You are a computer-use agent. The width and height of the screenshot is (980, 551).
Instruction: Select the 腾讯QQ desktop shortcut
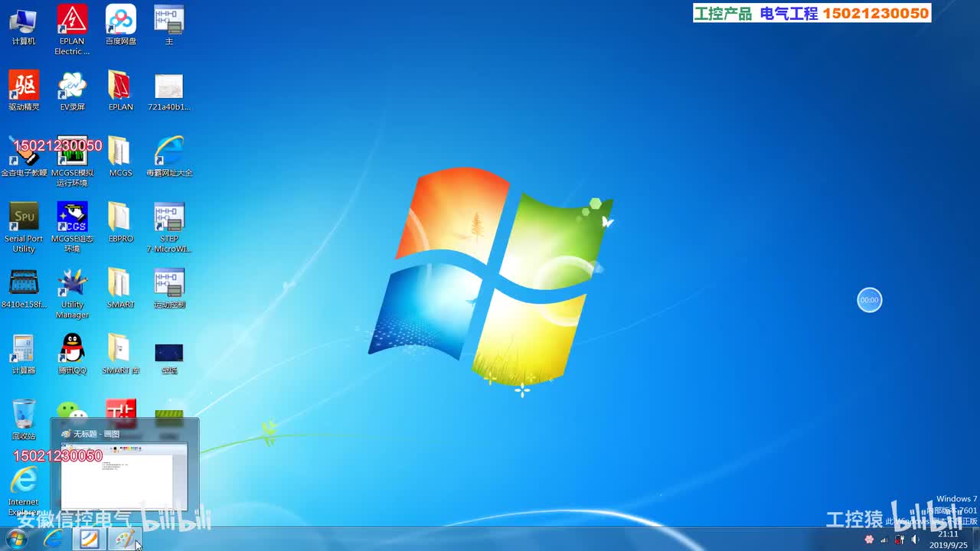(x=72, y=354)
